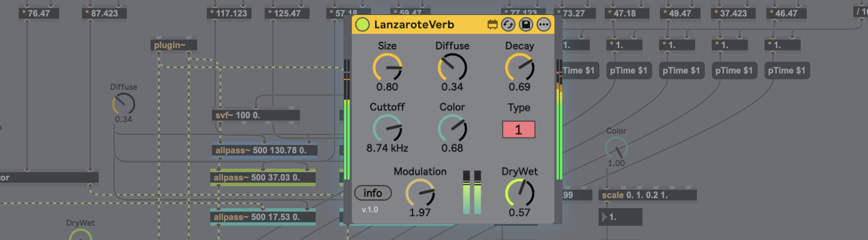Click the hot-swap preset icon
The image size is (868, 240).
pos(508,25)
